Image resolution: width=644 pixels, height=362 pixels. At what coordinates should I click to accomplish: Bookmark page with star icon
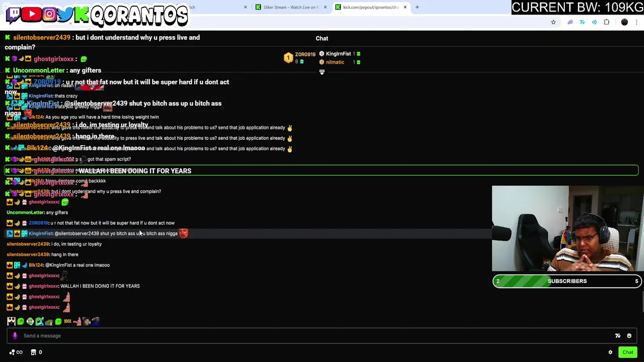click(553, 22)
